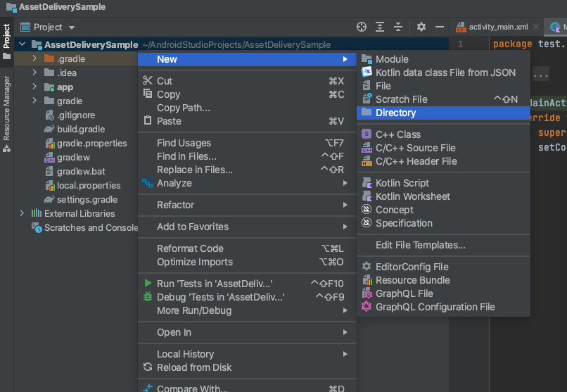Viewport: 567px width, 392px height.
Task: Open the Open In submenu
Action: click(x=247, y=332)
